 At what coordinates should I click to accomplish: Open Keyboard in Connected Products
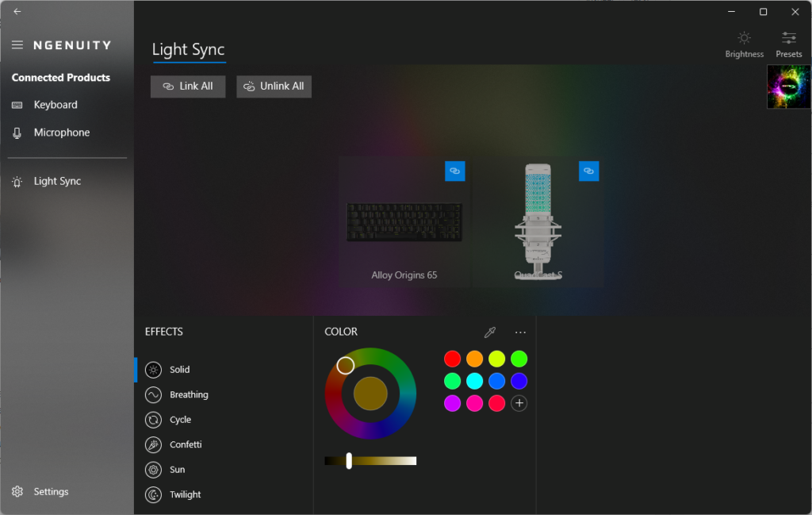(56, 106)
